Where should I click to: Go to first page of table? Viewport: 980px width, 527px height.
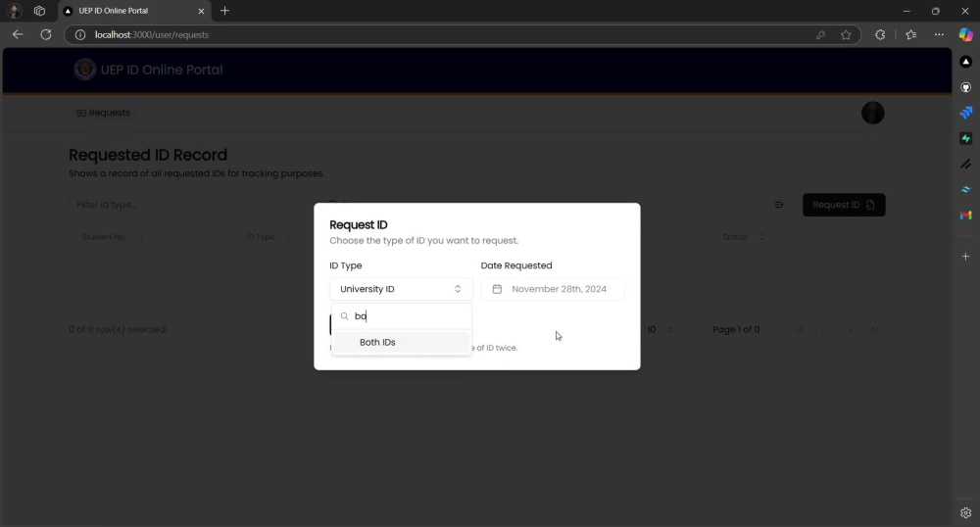pos(800,330)
